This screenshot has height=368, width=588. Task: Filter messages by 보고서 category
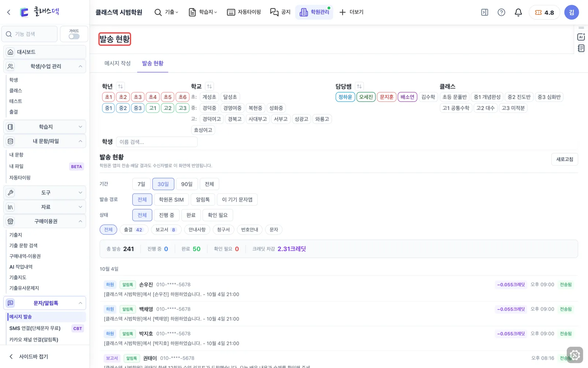click(166, 230)
